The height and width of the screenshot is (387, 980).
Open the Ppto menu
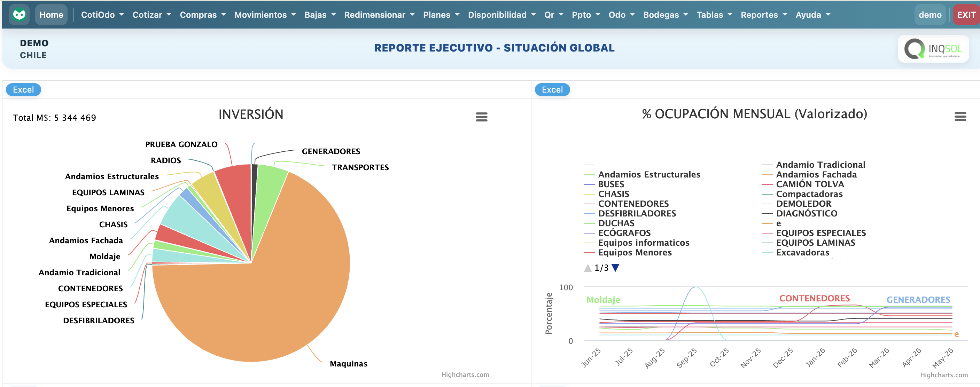586,15
